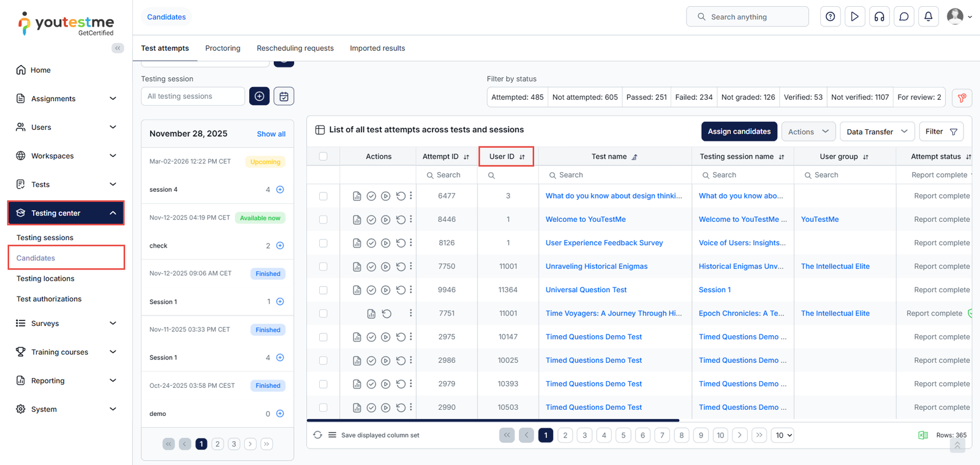The height and width of the screenshot is (465, 980).
Task: Open the Rescheduling requests tab
Action: 295,48
